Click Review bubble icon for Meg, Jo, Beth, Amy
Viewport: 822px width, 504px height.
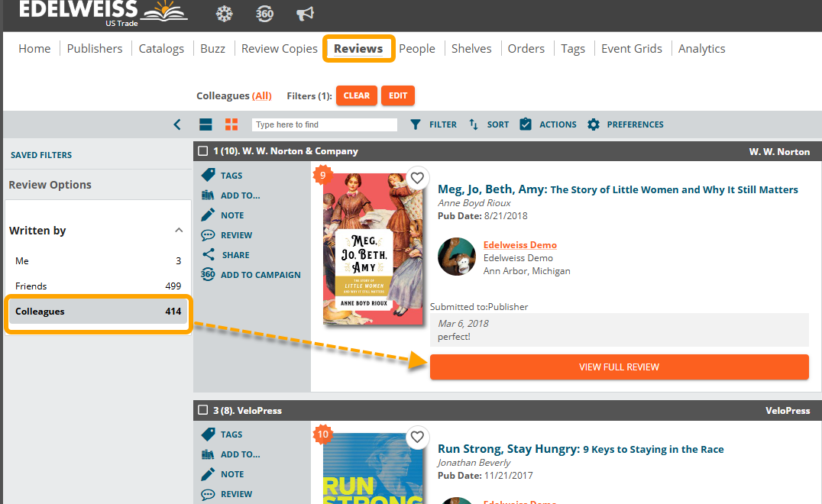click(208, 234)
